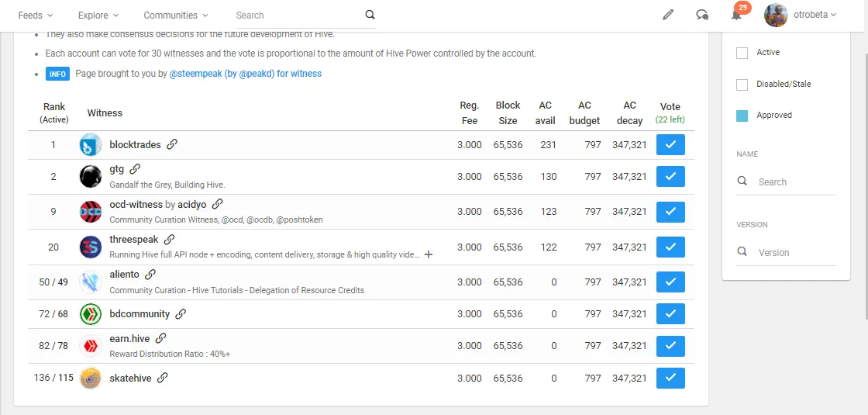868x415 pixels.
Task: Toggle vote for aliento witness
Action: (670, 282)
